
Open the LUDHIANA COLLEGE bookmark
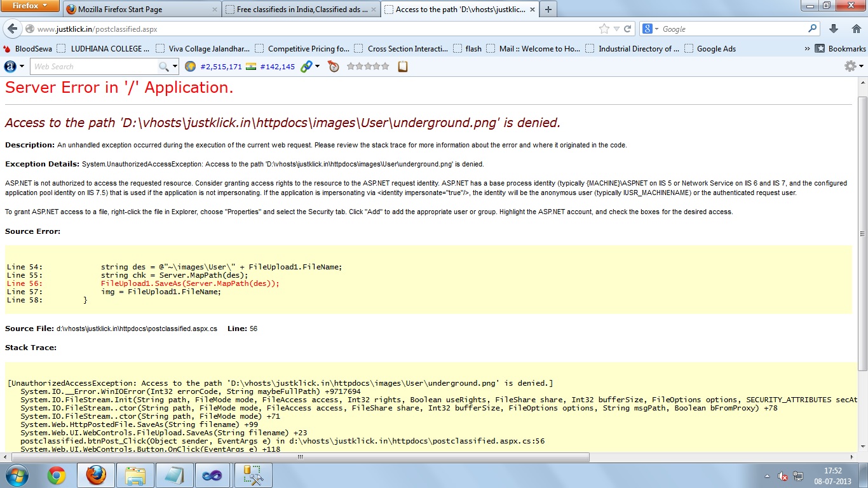pyautogui.click(x=104, y=48)
